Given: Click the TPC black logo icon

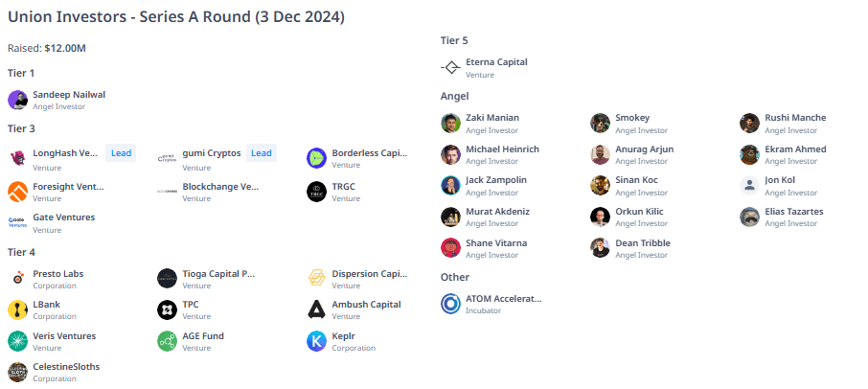Looking at the screenshot, I should (167, 309).
